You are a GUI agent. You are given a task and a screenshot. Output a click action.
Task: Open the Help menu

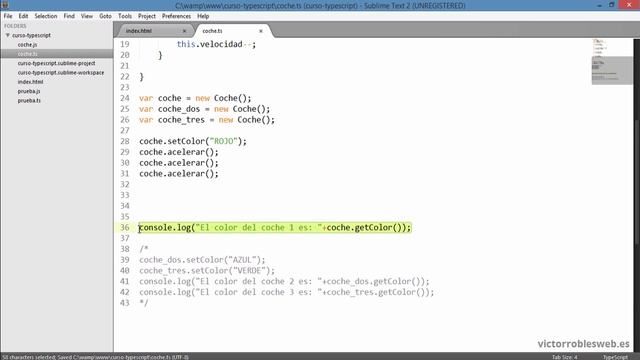pyautogui.click(x=203, y=16)
